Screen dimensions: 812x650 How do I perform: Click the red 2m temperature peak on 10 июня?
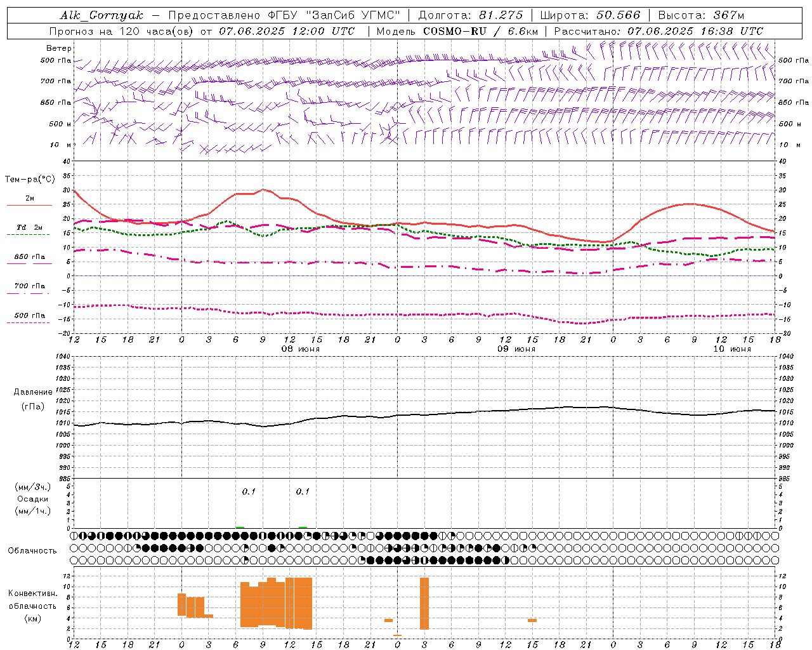pos(691,204)
